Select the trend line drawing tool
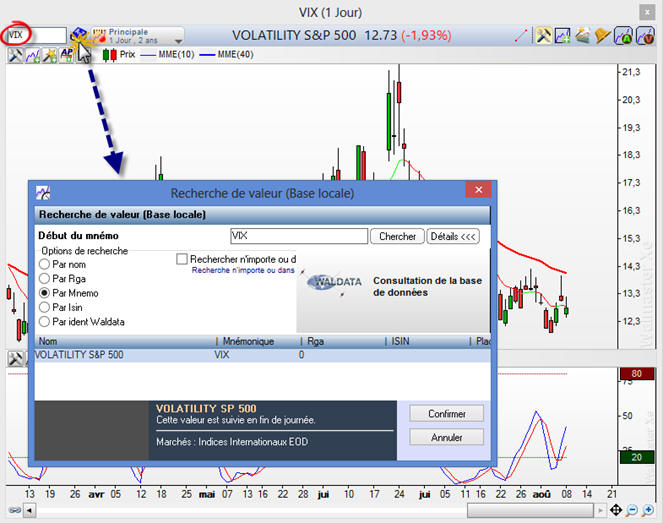Viewport: 663px width, 523px height. coord(522,36)
